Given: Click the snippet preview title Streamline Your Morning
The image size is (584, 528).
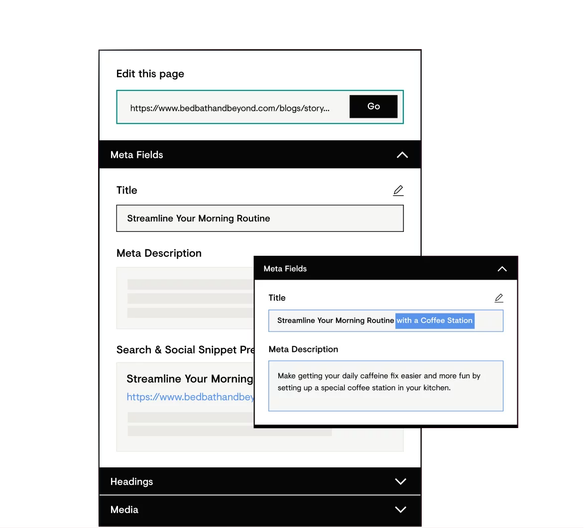Looking at the screenshot, I should pyautogui.click(x=190, y=379).
